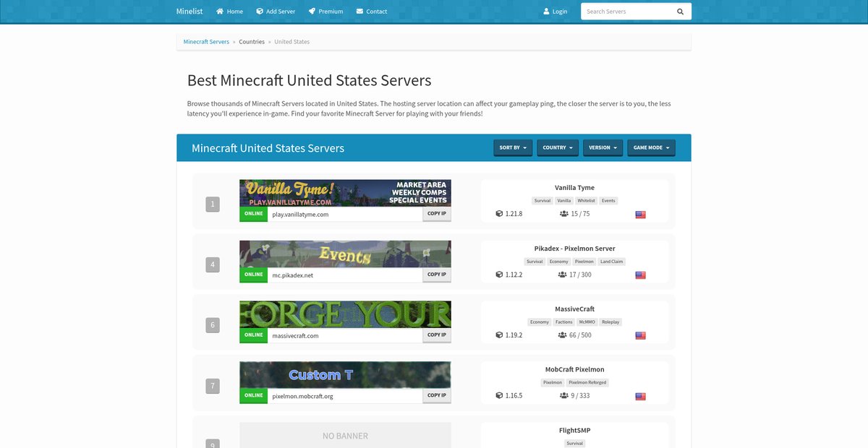Open the Contact page

click(x=371, y=12)
